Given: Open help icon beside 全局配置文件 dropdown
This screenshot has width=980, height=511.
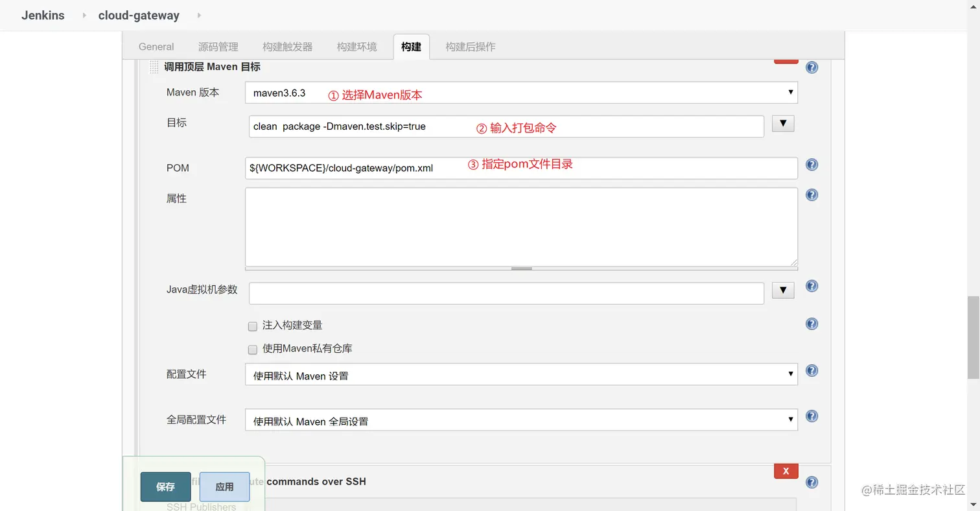Looking at the screenshot, I should coord(811,416).
